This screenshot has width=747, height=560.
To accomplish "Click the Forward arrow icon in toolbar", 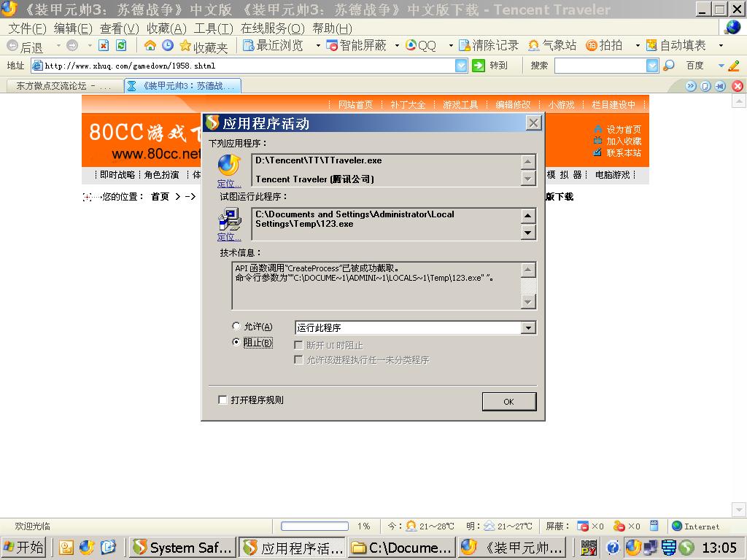I will point(72,46).
